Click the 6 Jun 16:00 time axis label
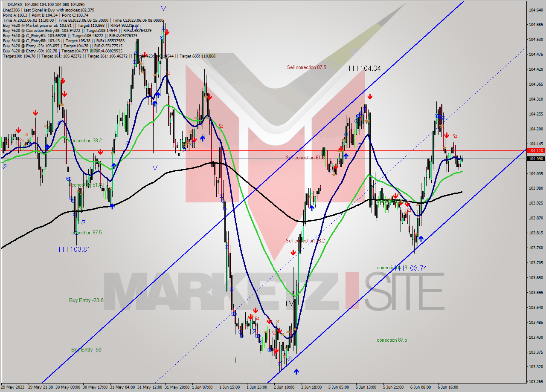Screen dimensions: 546x392 pos(449,387)
